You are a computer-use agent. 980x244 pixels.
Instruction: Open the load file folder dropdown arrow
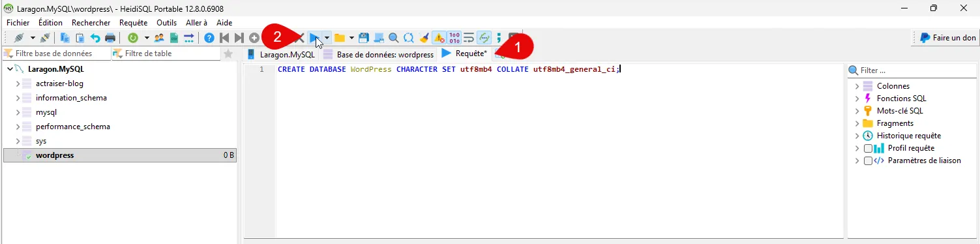pyautogui.click(x=351, y=38)
